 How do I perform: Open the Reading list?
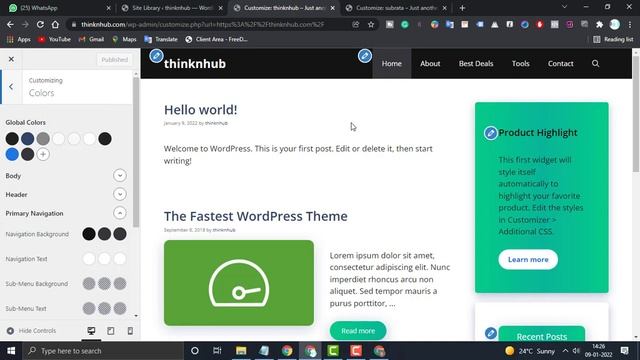pos(613,39)
